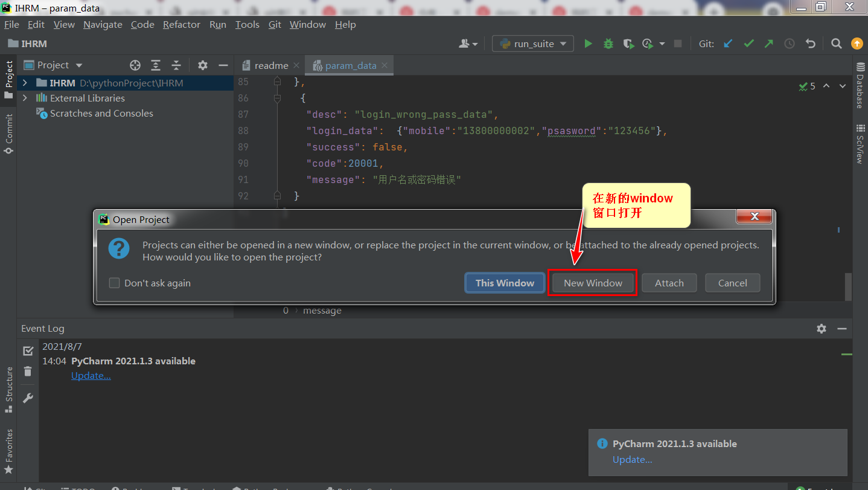This screenshot has width=868, height=490.
Task: Close the param_data editor tab
Action: point(386,65)
